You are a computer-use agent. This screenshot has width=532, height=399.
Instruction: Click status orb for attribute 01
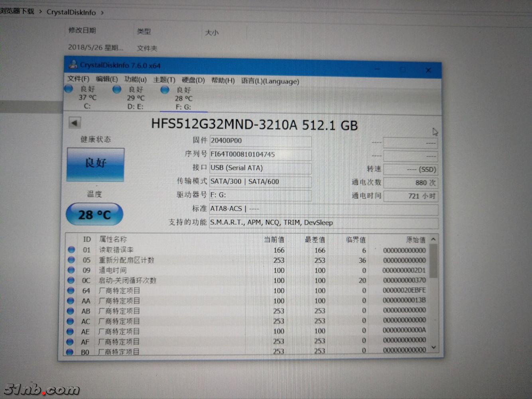pyautogui.click(x=71, y=249)
